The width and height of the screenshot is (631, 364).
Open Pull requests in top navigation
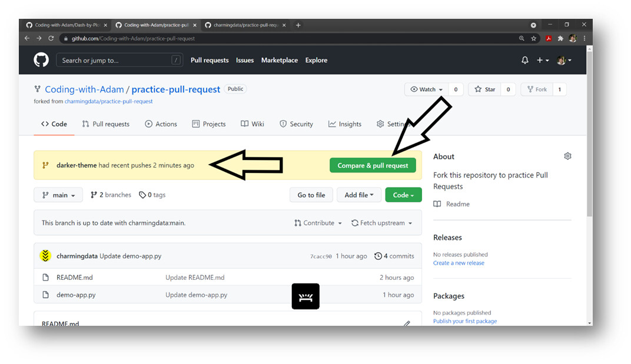click(210, 60)
